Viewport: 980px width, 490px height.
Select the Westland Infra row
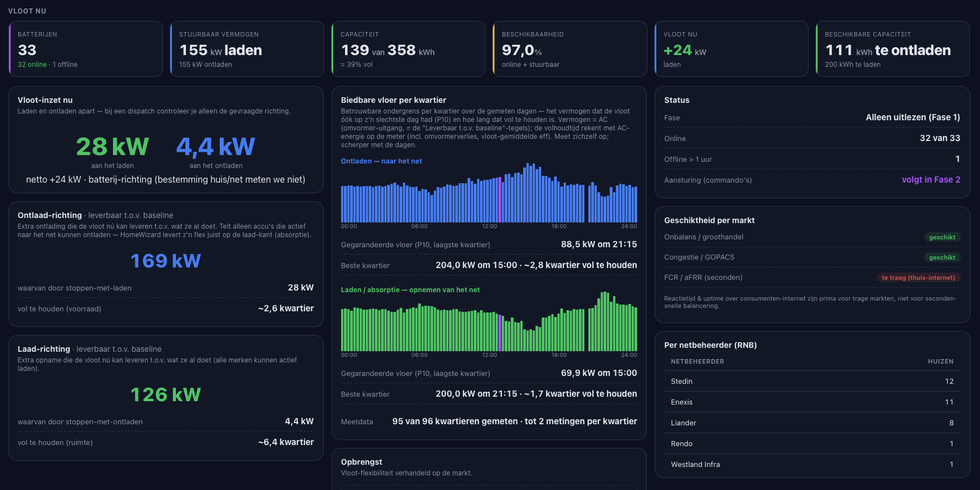point(813,464)
